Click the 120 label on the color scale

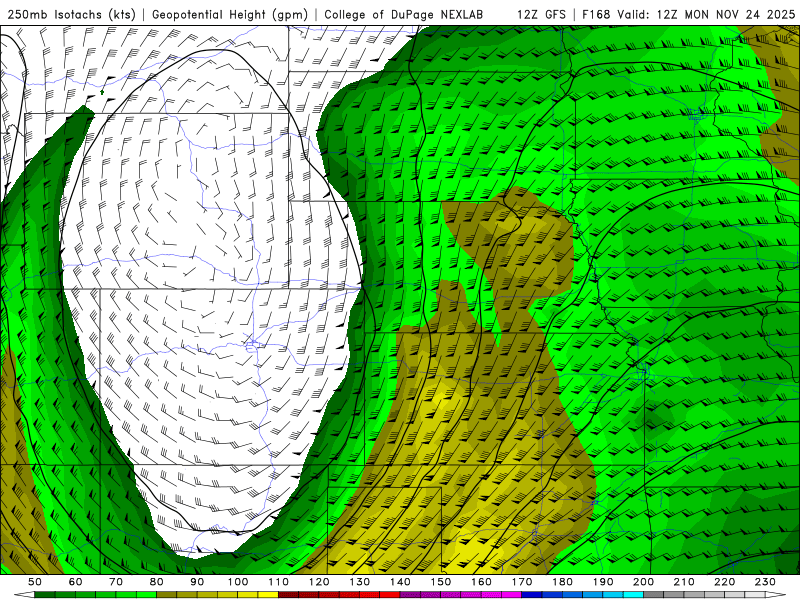319,582
